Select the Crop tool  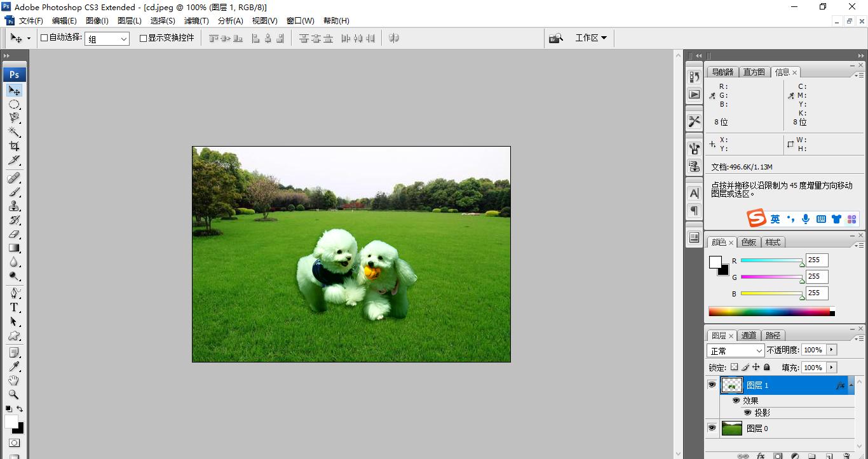click(15, 145)
